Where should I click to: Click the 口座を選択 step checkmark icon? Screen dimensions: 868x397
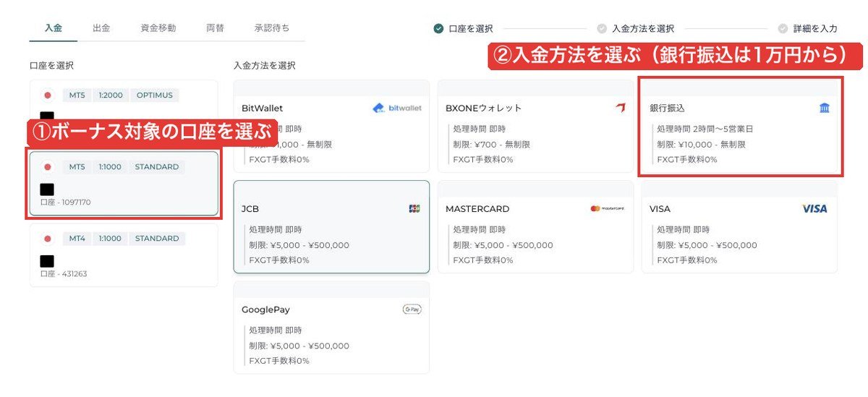coord(438,29)
